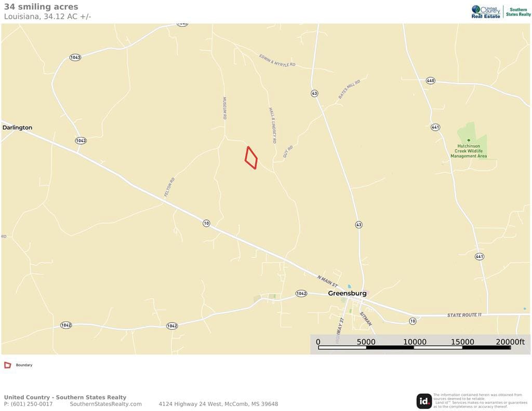Click the upper Highway 441 route shield
This screenshot has height=411, width=532.
click(x=435, y=128)
